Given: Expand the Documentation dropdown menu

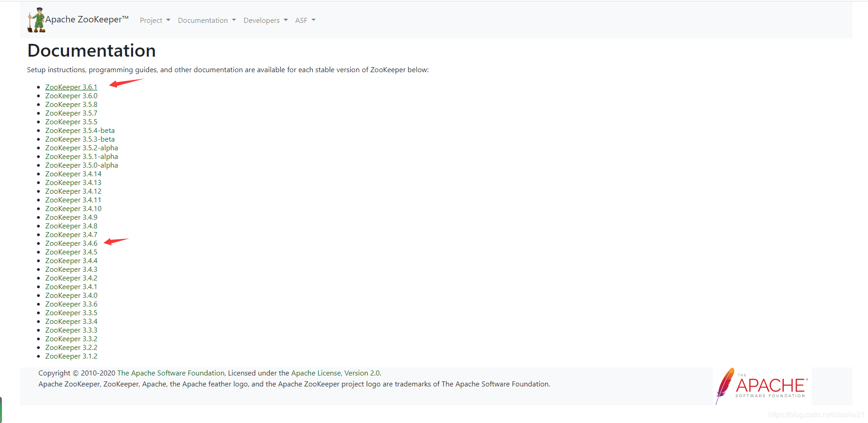Looking at the screenshot, I should [207, 21].
